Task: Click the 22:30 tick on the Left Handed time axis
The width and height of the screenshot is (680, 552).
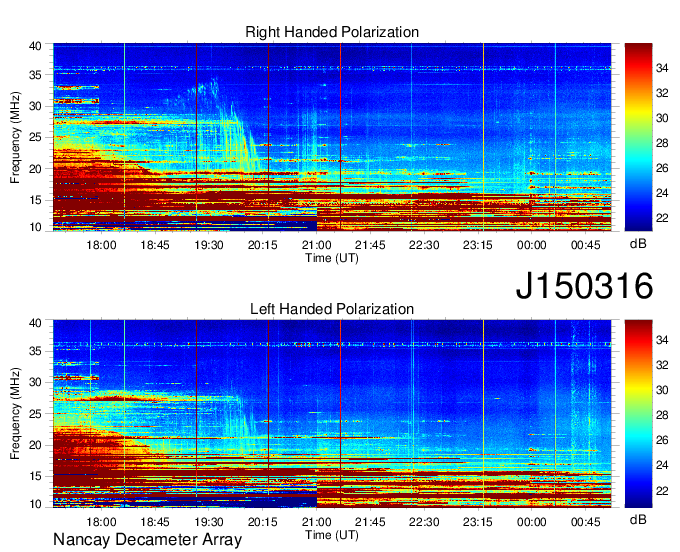Action: (x=424, y=522)
